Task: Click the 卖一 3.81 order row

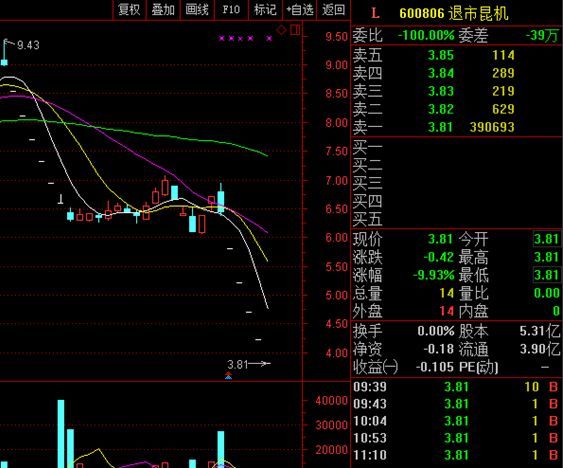Action: (456, 127)
